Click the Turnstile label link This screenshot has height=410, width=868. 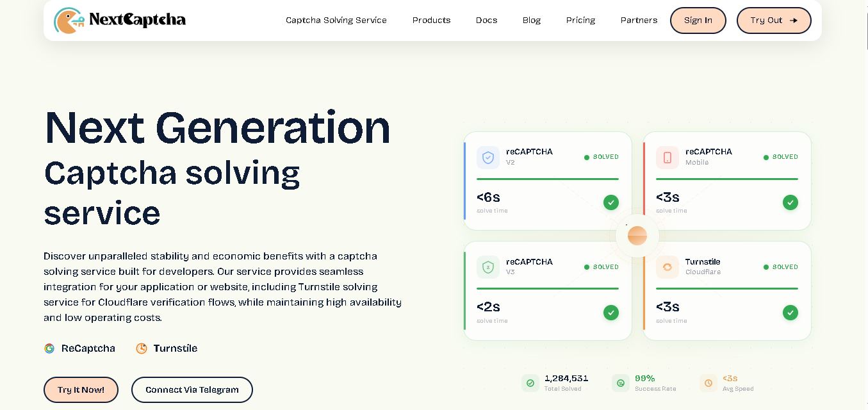176,348
